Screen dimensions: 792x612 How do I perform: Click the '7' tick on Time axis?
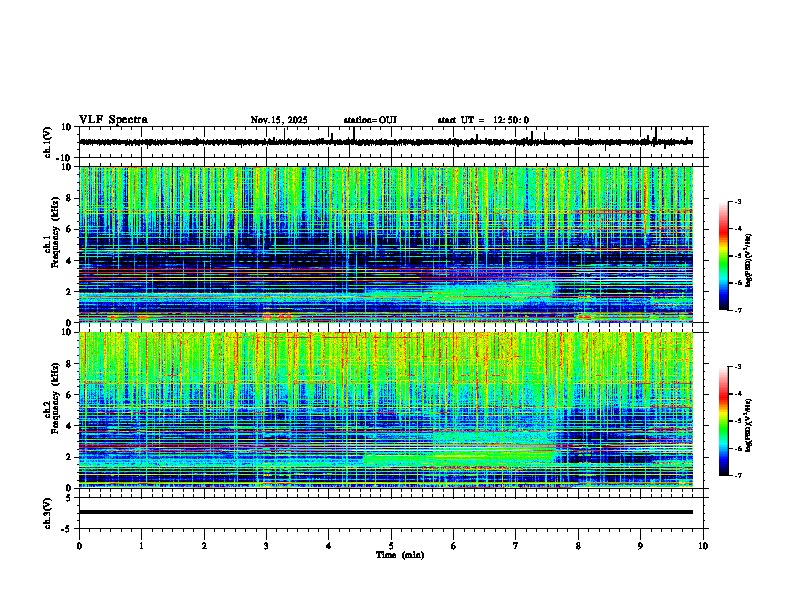pyautogui.click(x=516, y=546)
